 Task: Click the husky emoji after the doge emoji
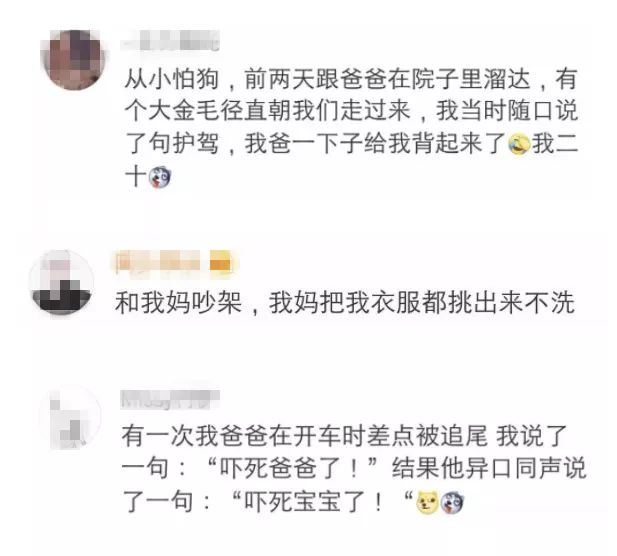coord(452,502)
